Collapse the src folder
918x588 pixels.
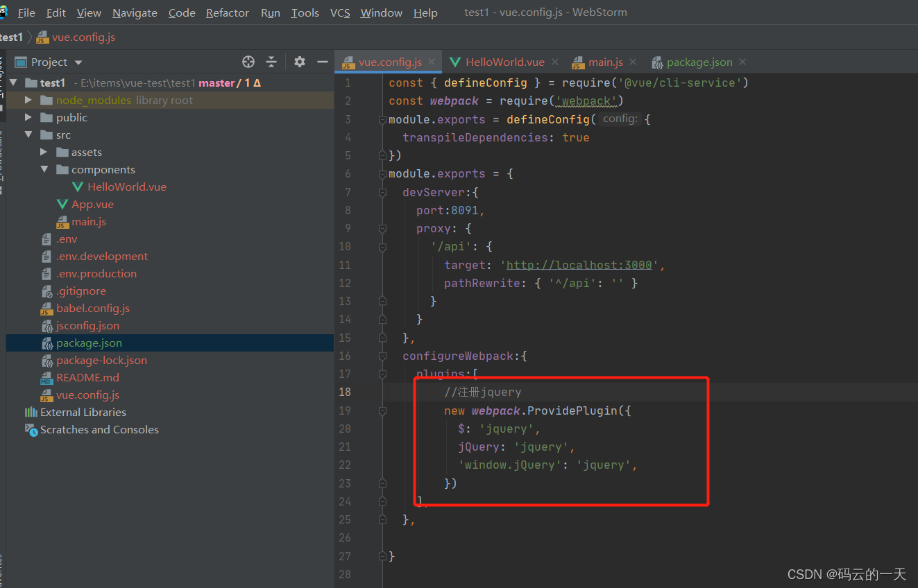pyautogui.click(x=28, y=135)
